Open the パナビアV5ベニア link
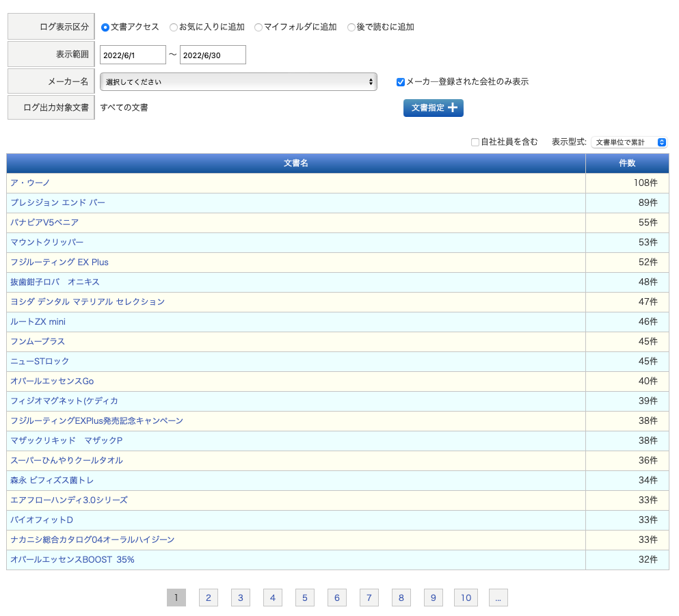The width and height of the screenshot is (679, 616). pos(44,222)
